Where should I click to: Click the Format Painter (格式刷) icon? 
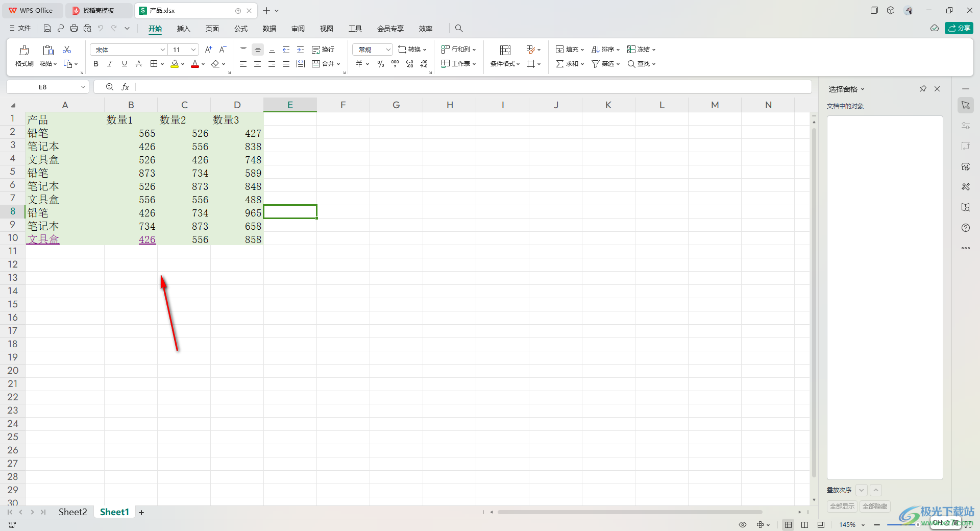[24, 50]
